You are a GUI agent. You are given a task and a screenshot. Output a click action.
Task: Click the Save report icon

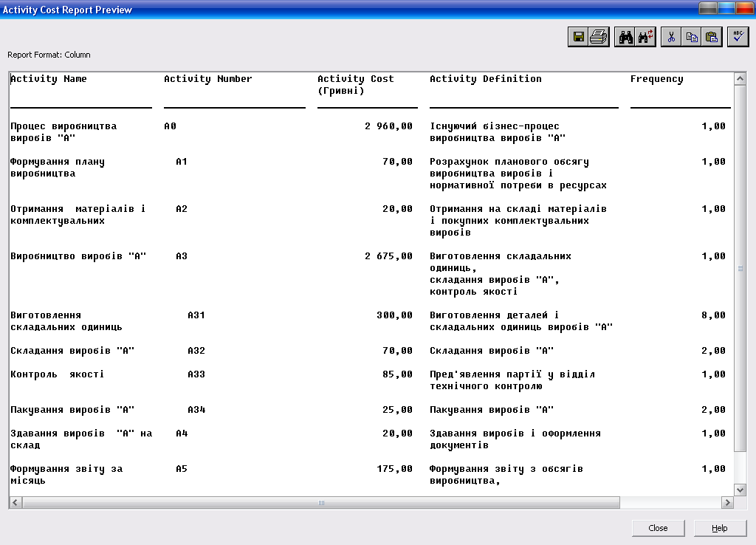click(x=579, y=37)
